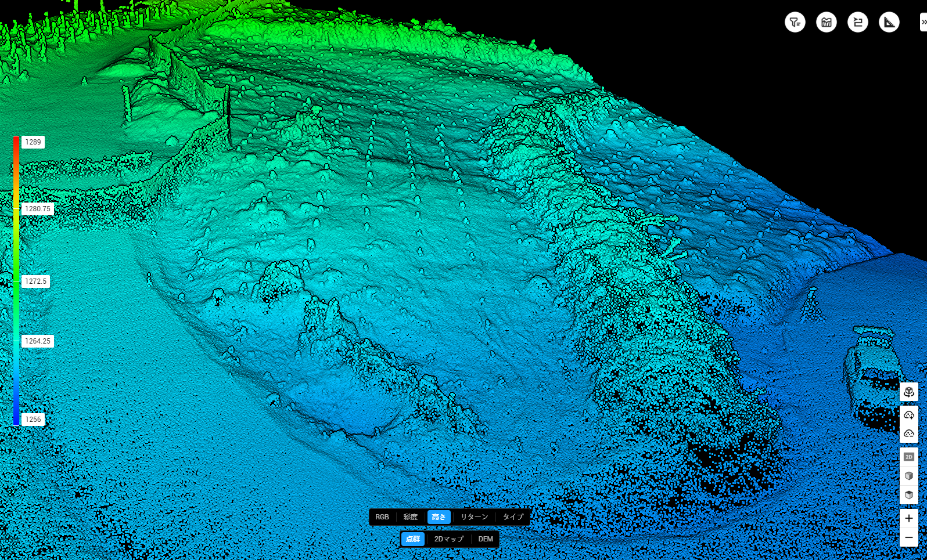Select the 彩度 color mode
Screen dimensions: 927x560
(410, 517)
